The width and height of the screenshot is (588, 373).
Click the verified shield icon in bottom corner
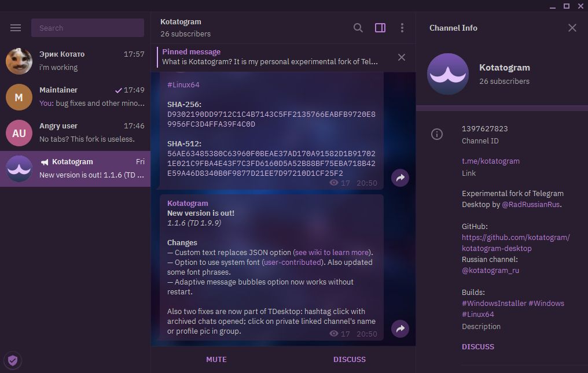click(13, 360)
